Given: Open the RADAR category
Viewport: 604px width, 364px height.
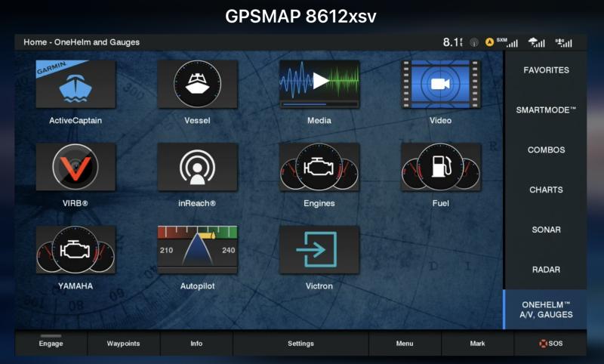Looking at the screenshot, I should [546, 270].
